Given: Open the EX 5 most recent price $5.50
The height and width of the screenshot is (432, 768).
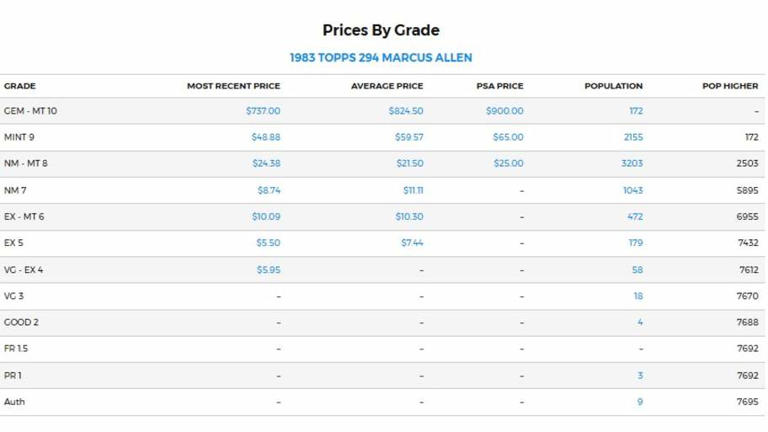Looking at the screenshot, I should (x=269, y=243).
